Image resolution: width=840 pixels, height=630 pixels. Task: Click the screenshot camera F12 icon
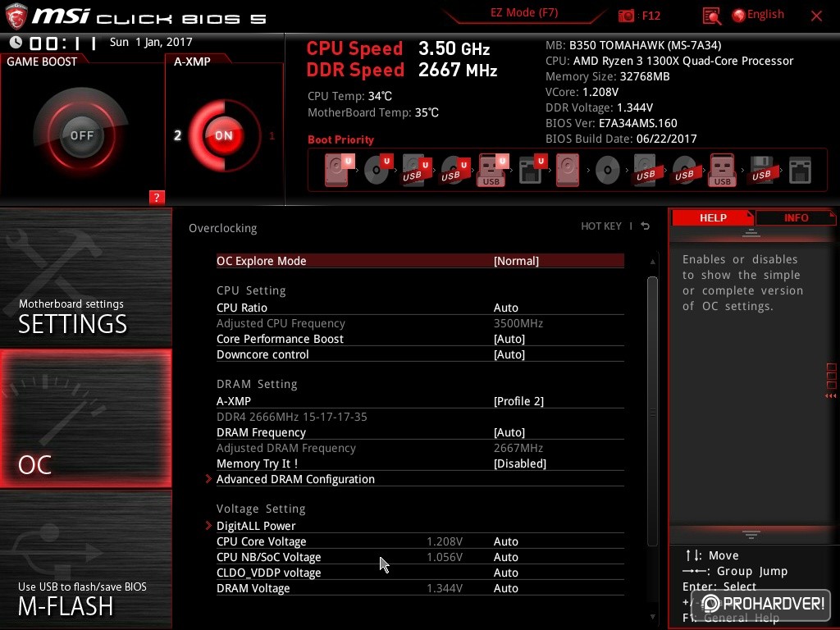coord(626,16)
